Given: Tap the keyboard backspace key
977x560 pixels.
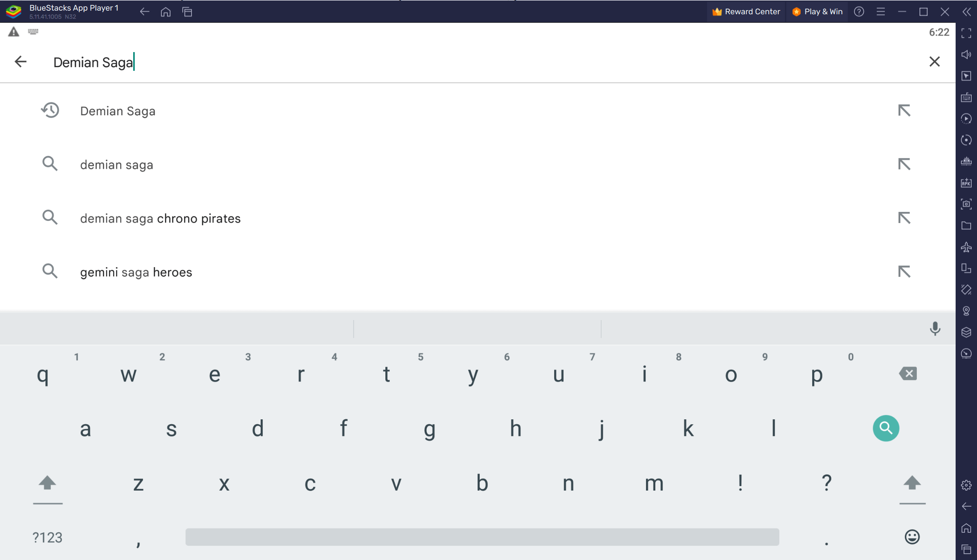Looking at the screenshot, I should coord(908,373).
